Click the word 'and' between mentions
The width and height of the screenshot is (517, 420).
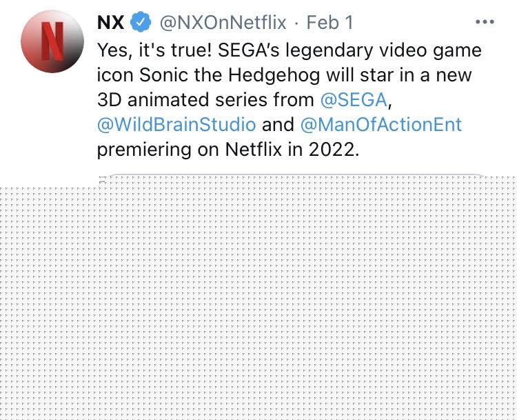click(x=278, y=124)
